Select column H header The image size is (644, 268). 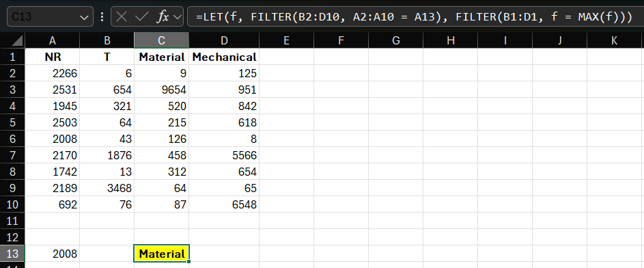(450, 40)
